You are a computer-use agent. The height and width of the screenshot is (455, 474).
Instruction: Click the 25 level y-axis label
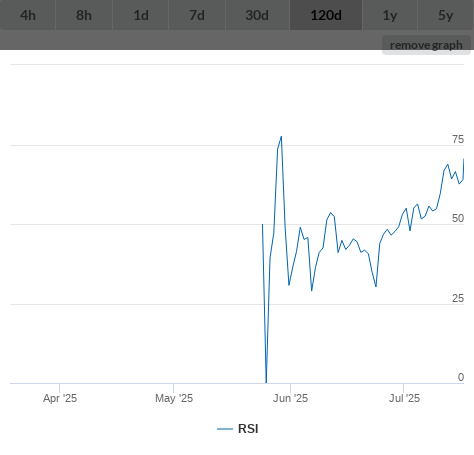pos(458,298)
